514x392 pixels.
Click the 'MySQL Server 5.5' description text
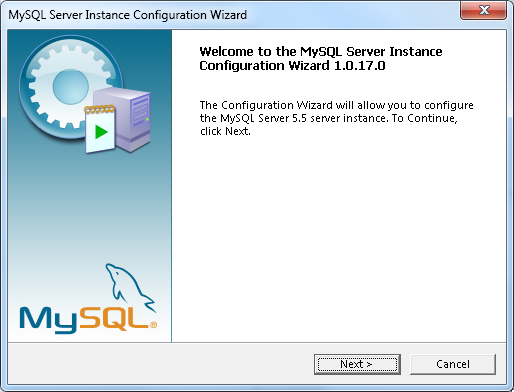pyautogui.click(x=263, y=118)
